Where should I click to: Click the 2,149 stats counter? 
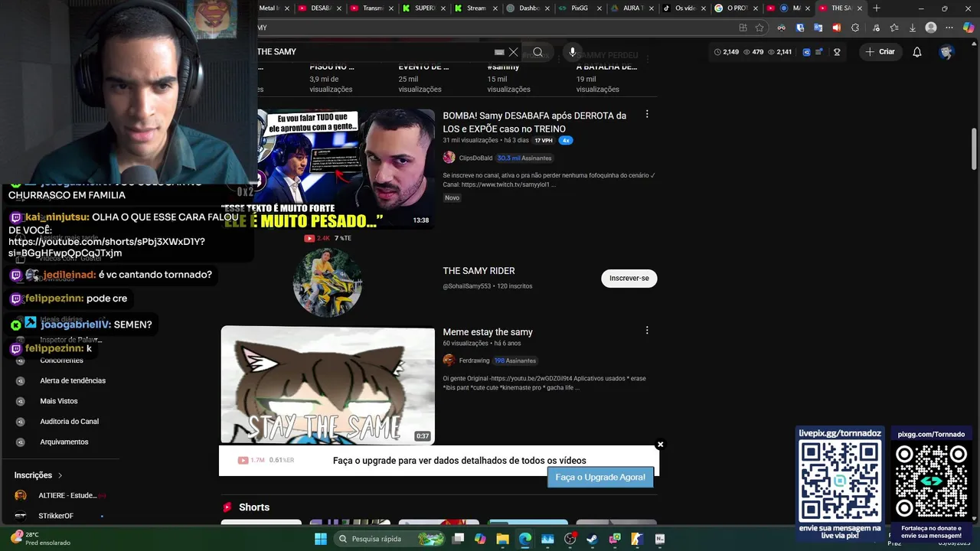coord(727,52)
